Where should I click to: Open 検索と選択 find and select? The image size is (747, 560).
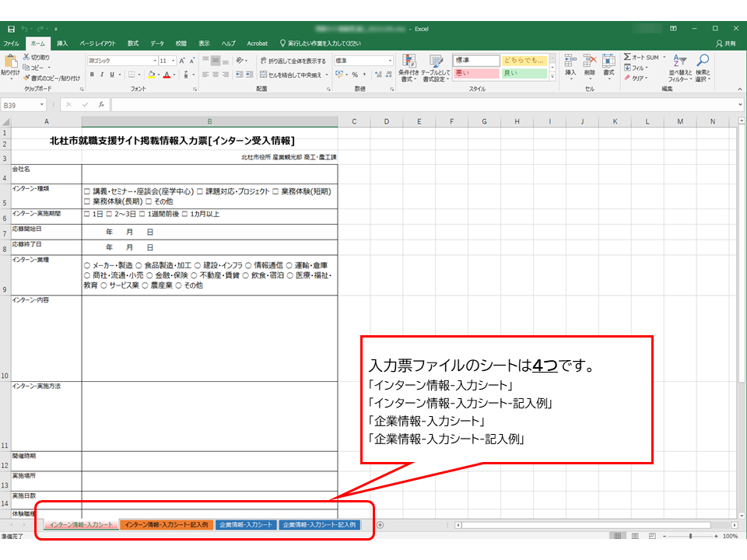click(703, 68)
